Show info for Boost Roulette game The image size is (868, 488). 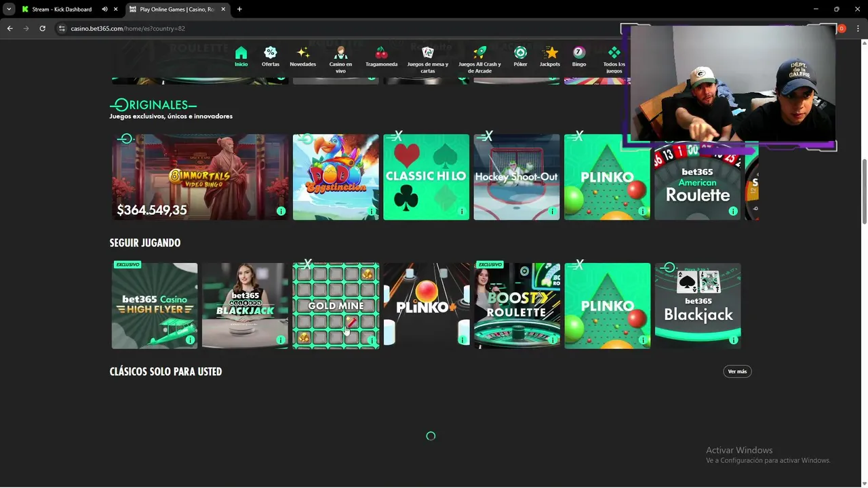[x=553, y=340]
